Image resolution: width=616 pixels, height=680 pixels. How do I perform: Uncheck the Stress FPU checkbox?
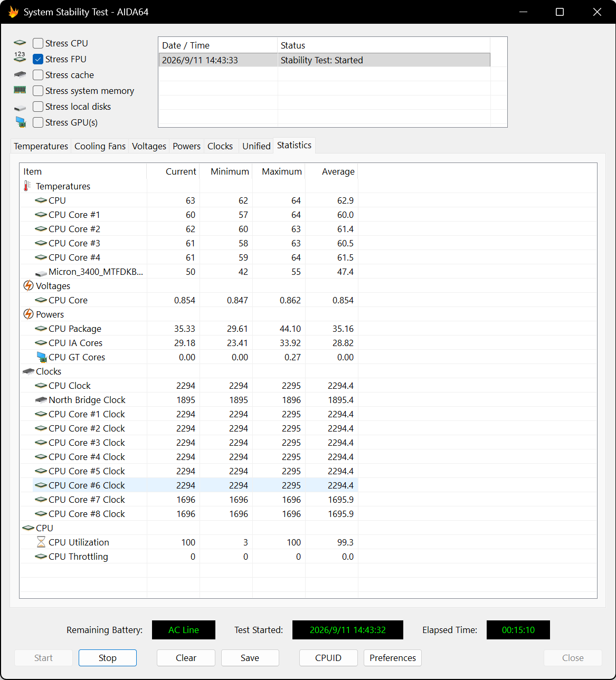(38, 59)
